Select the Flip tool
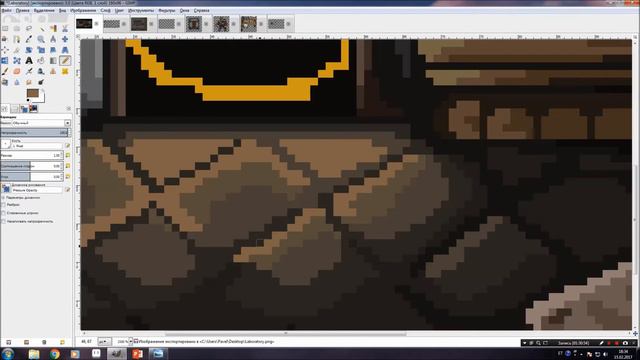The image size is (640, 360). 5,60
